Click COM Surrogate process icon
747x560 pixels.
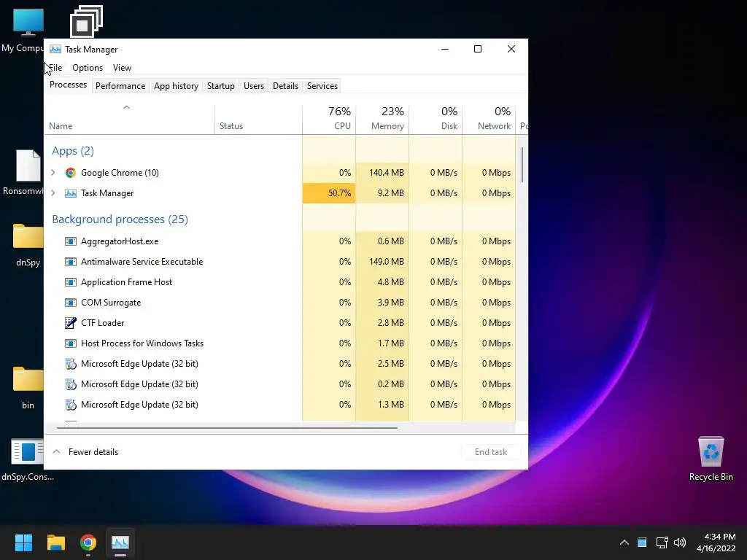tap(71, 303)
